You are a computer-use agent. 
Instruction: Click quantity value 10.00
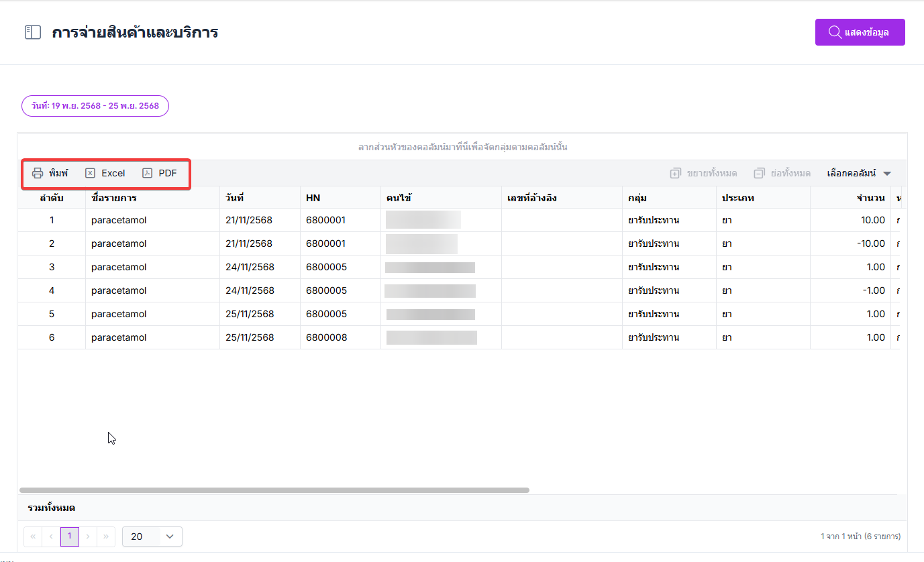tap(873, 220)
